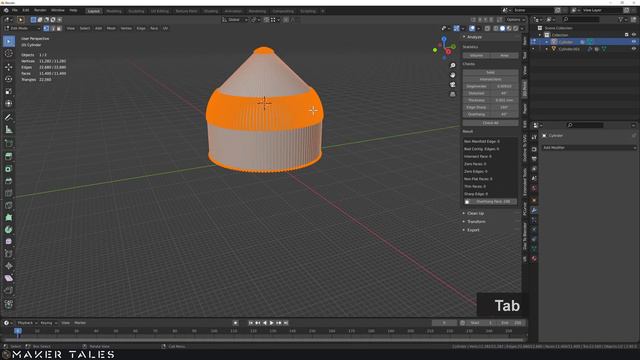Screen dimensions: 640x360
Task: Click the outliner search field
Action: click(x=581, y=19)
